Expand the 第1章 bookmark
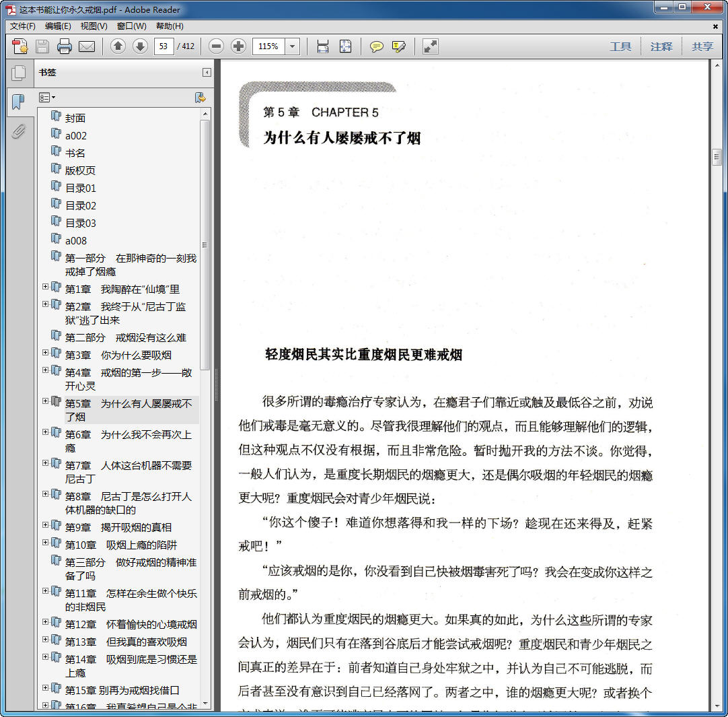 (46, 287)
